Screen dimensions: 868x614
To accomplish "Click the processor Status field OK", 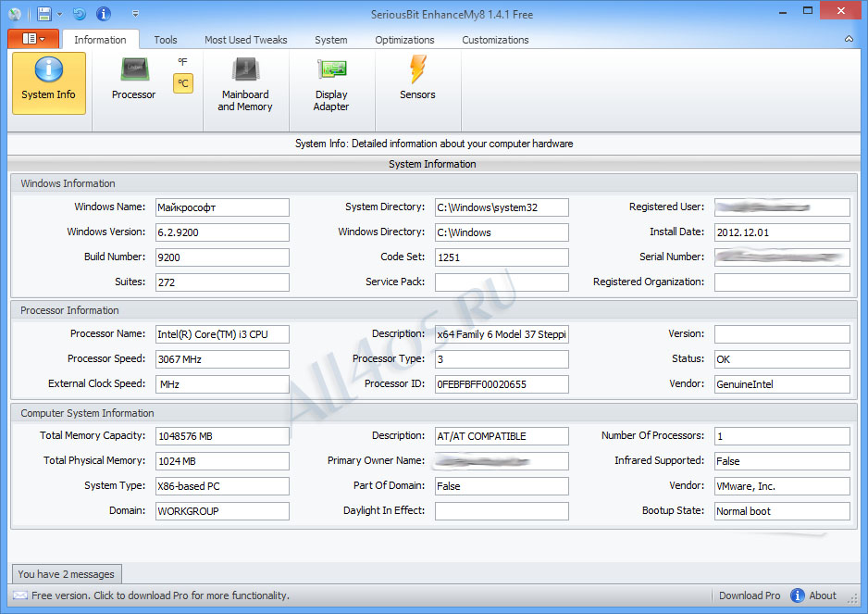I will click(782, 359).
